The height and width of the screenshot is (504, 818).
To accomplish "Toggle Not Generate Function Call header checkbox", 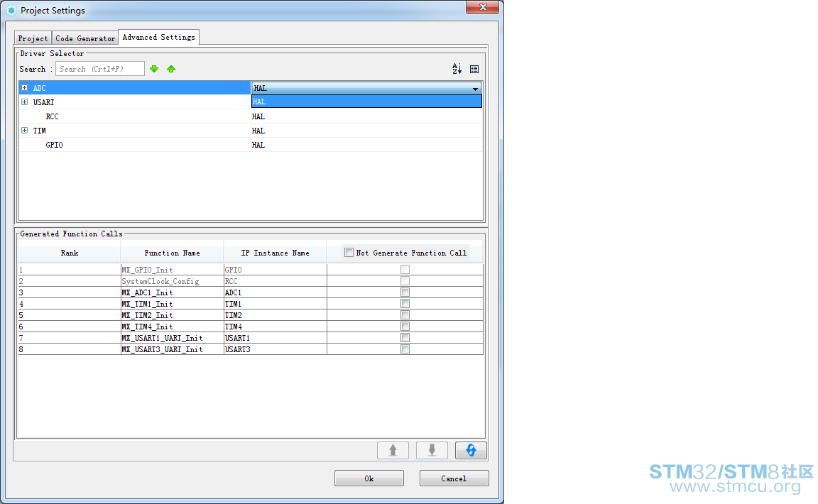I will point(349,253).
